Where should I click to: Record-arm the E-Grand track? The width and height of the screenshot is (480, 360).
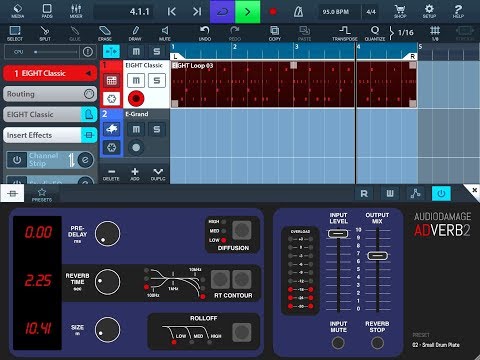(136, 147)
